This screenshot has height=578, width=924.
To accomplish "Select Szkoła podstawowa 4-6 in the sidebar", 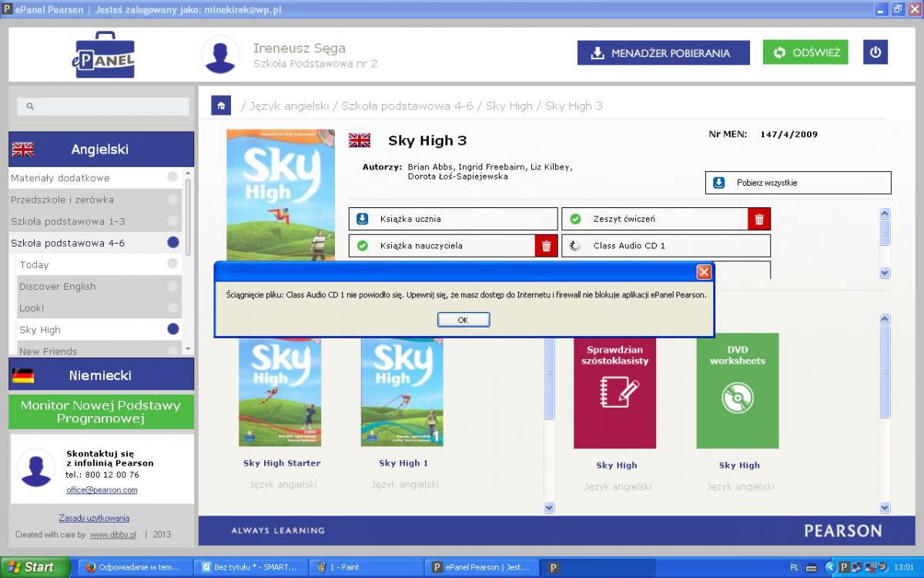I will 95,243.
